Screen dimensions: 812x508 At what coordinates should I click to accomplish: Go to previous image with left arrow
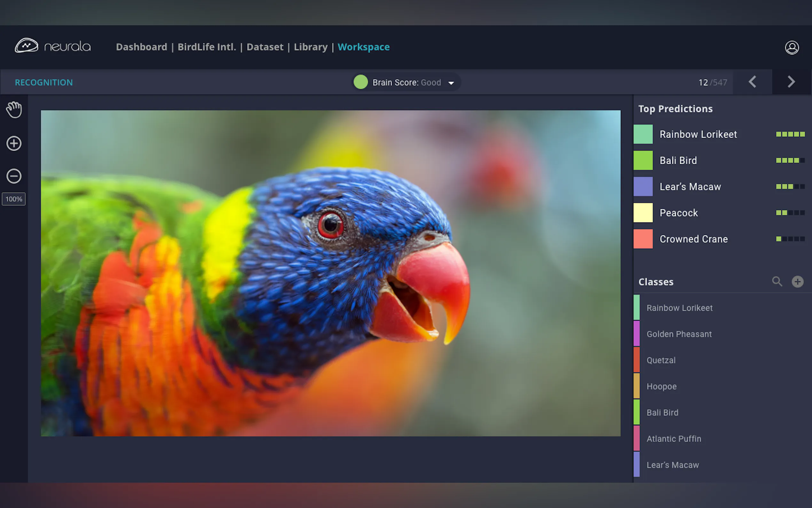(752, 82)
